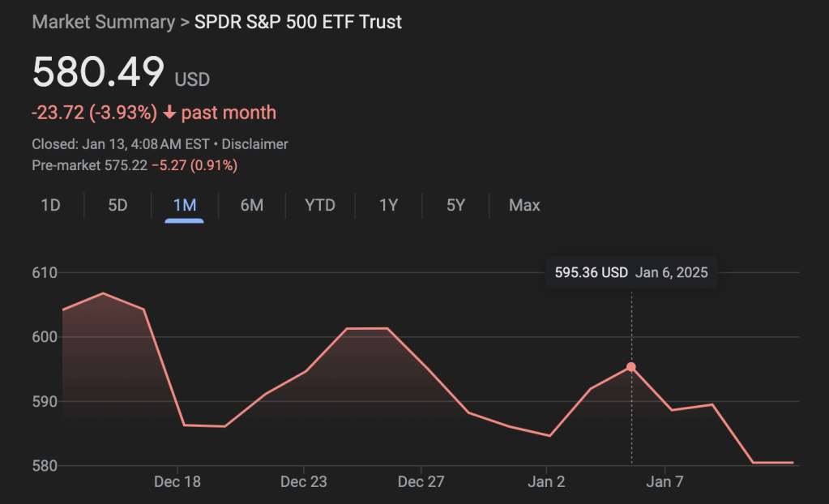
Task: Select the 5D range tab
Action: coord(118,205)
